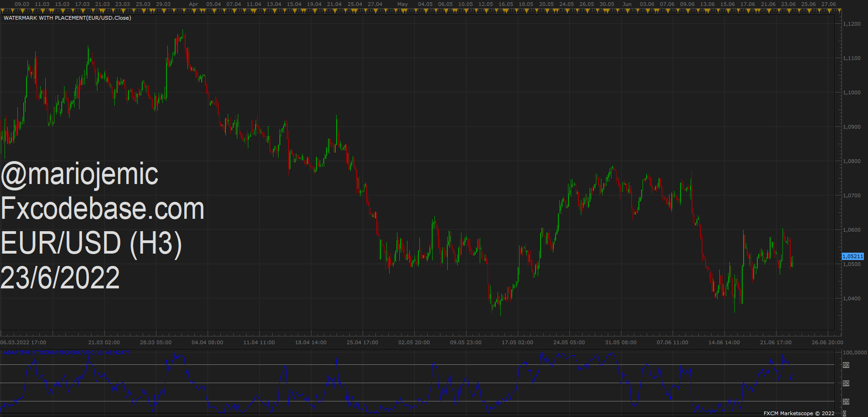Click the 31.05 08:00 time label
The width and height of the screenshot is (868, 417).
click(x=621, y=342)
